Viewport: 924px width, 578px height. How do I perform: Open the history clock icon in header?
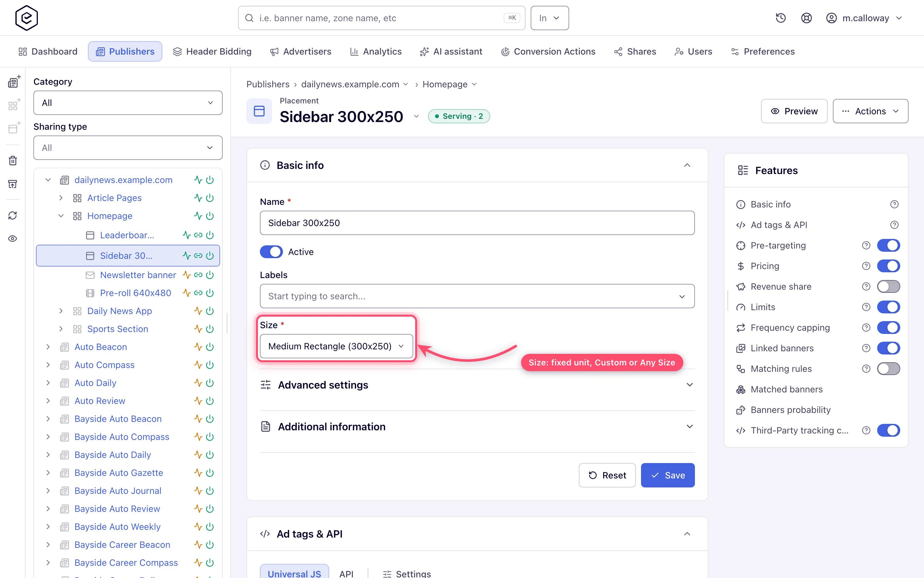781,18
